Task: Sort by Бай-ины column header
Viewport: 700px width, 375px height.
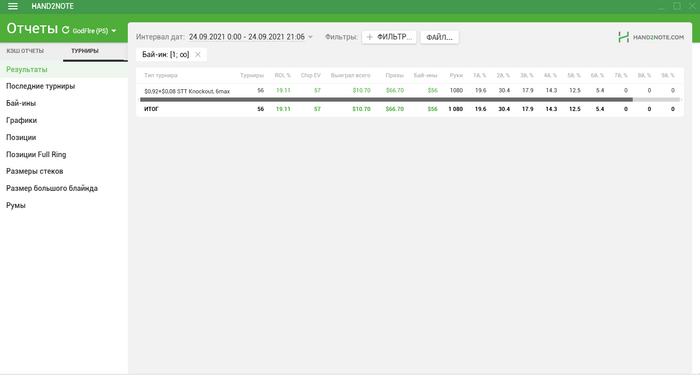Action: point(425,75)
